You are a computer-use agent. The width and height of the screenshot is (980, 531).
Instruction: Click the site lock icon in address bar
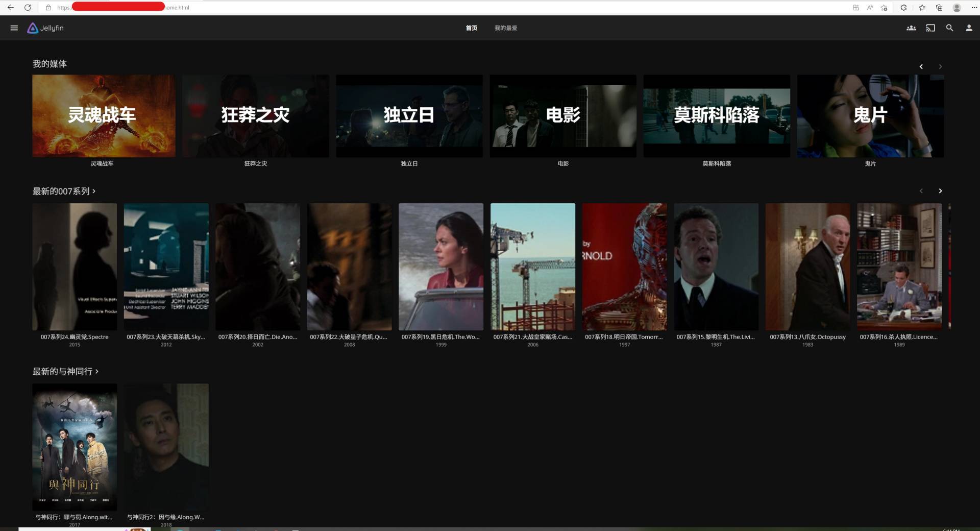(x=48, y=8)
